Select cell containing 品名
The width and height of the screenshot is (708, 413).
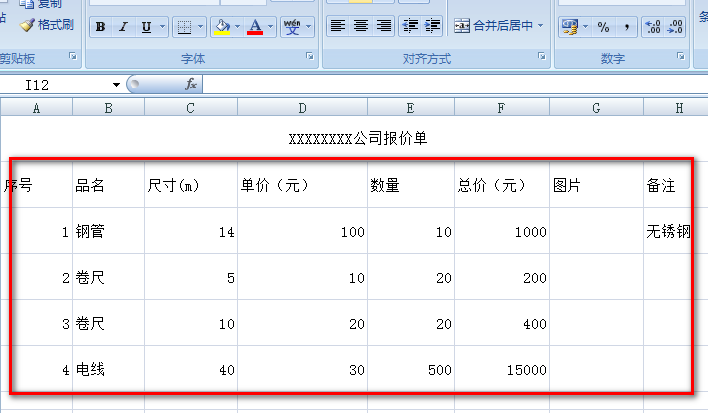108,185
